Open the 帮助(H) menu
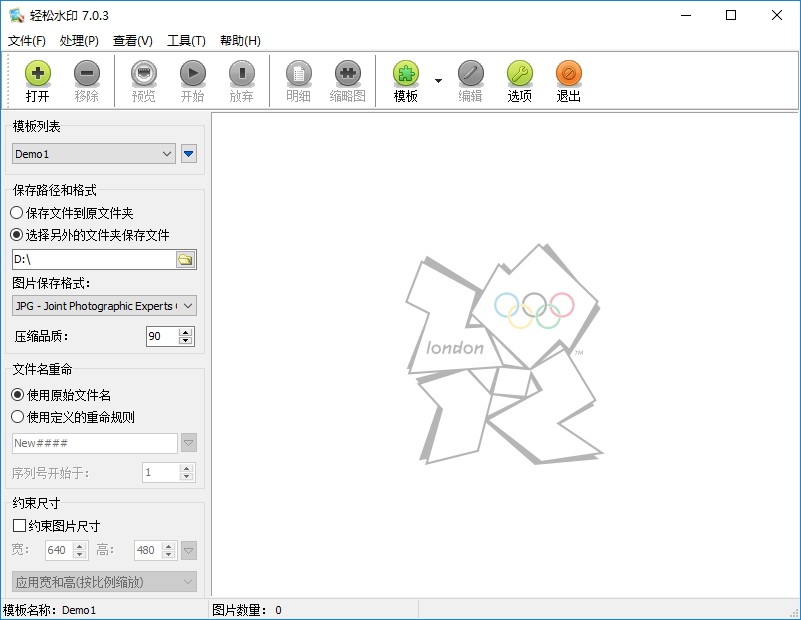Screen dimensions: 801x620 (x=241, y=41)
